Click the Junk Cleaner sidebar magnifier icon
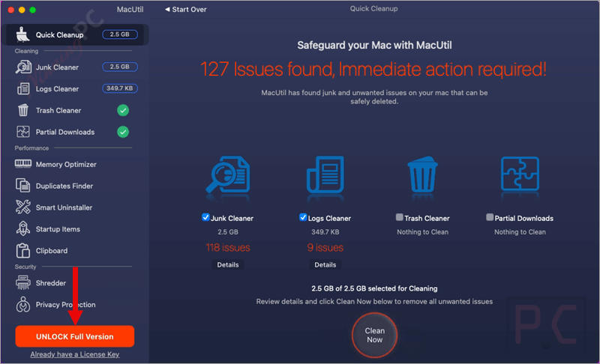 [23, 67]
